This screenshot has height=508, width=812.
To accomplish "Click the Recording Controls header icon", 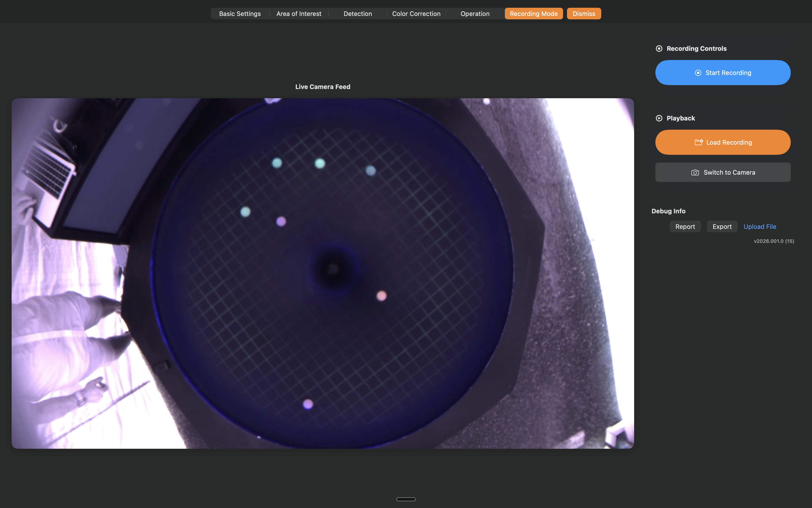I will 659,49.
